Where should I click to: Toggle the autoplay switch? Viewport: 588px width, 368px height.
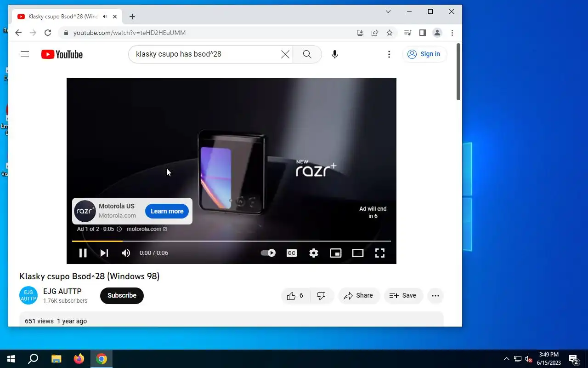(268, 253)
